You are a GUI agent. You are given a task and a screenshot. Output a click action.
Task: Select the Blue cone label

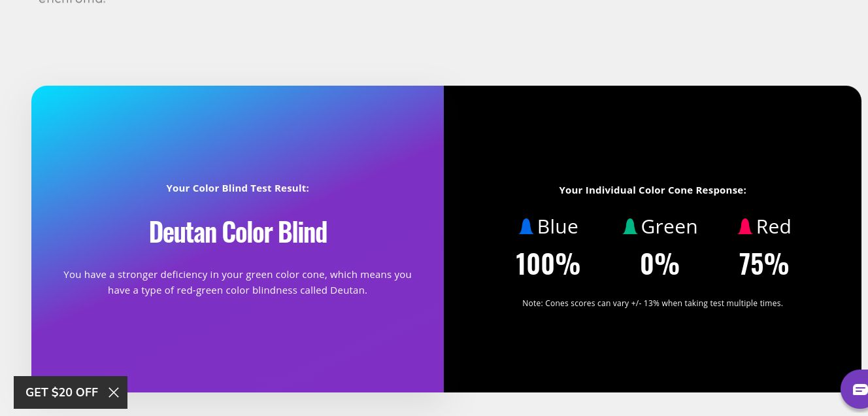558,226
